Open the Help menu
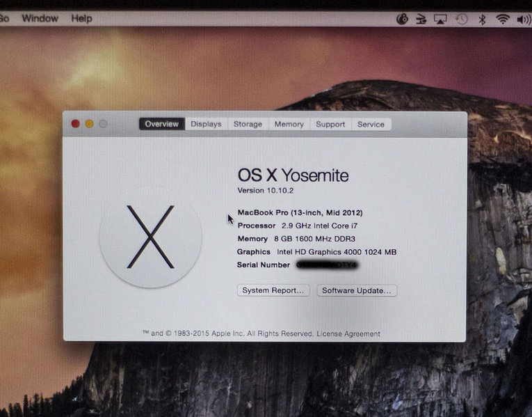This screenshot has height=417, width=532. [81, 18]
